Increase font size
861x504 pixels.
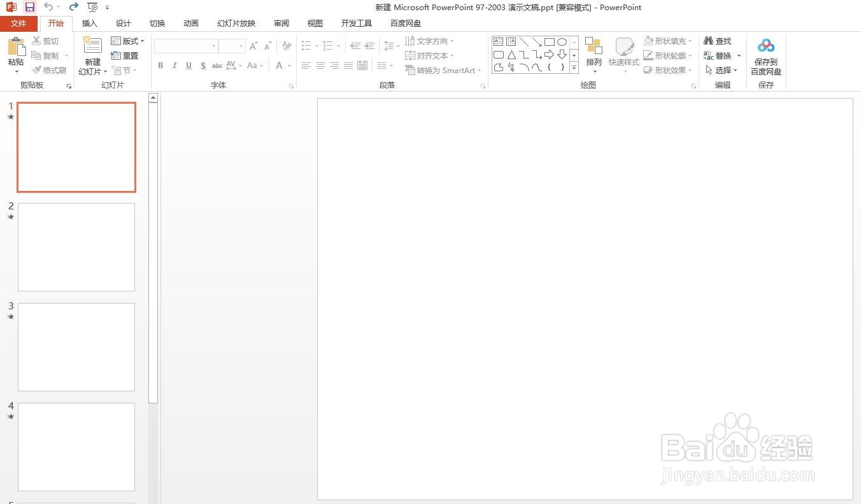point(253,46)
